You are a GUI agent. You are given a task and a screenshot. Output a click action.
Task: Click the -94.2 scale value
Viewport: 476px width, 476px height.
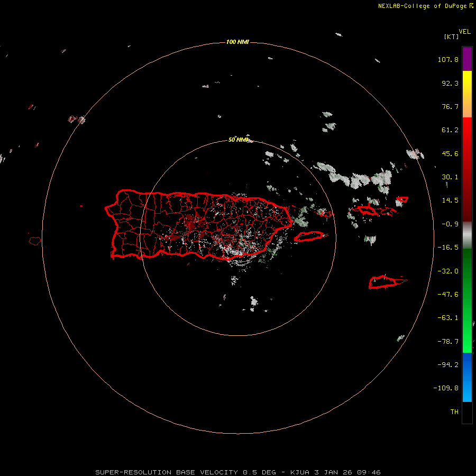448,365
